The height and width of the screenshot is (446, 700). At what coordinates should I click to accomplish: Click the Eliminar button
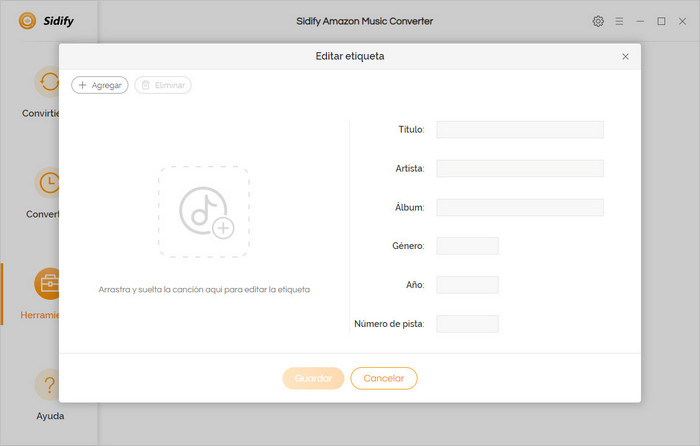[x=163, y=85]
